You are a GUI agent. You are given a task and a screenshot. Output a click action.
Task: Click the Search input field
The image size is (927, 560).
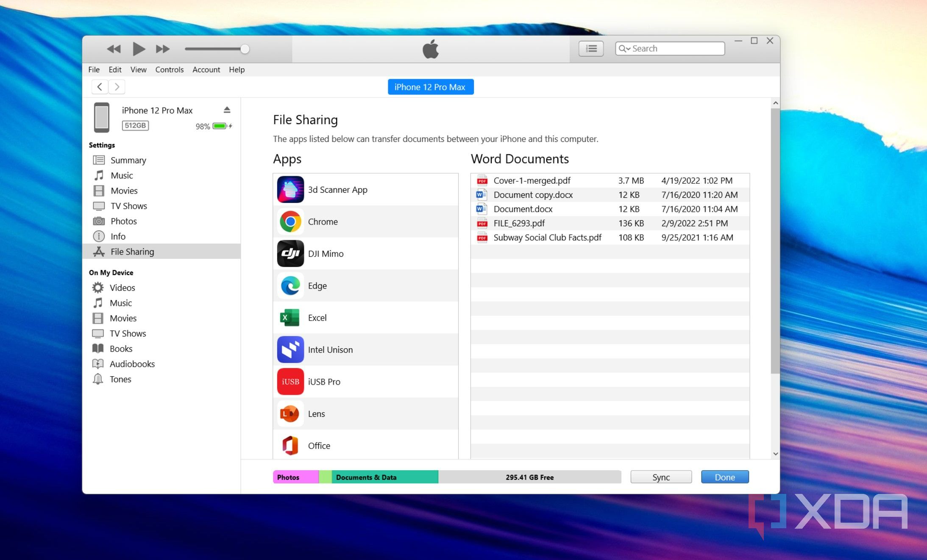coord(670,48)
